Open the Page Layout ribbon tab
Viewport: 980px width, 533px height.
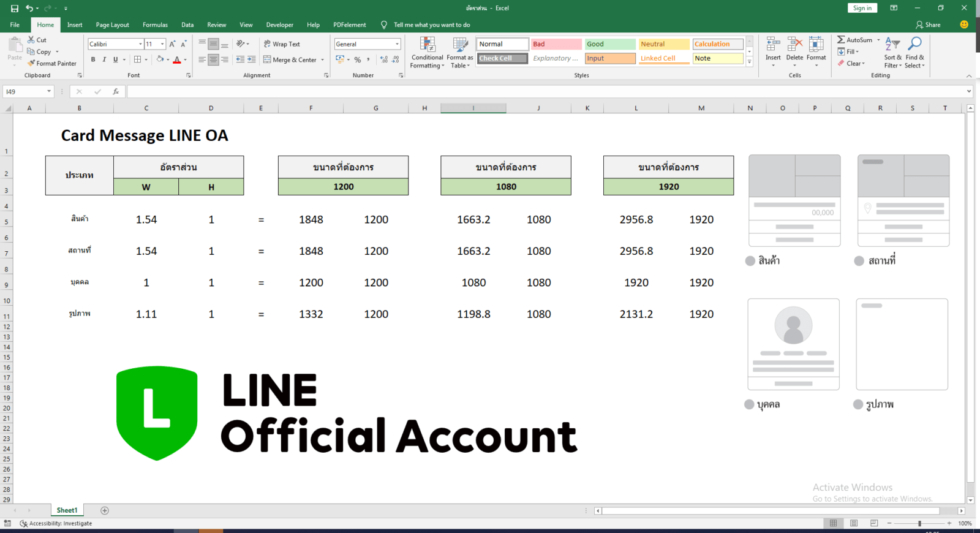click(112, 25)
